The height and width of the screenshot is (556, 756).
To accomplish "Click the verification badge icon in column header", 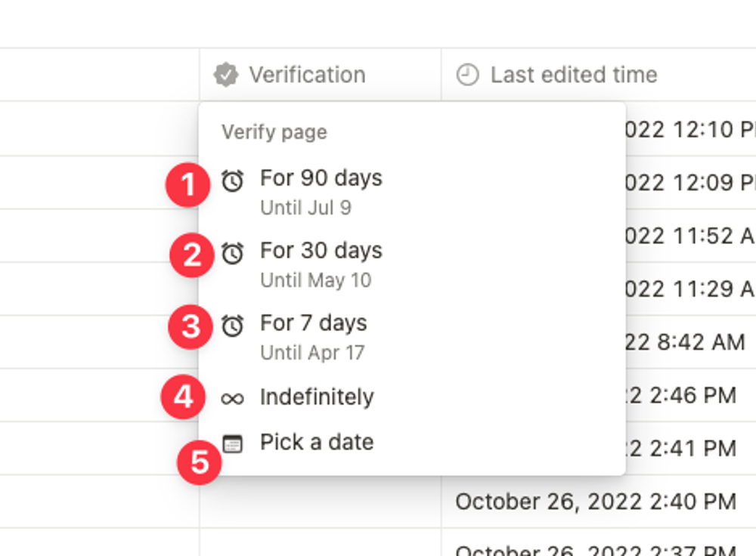I will point(225,75).
